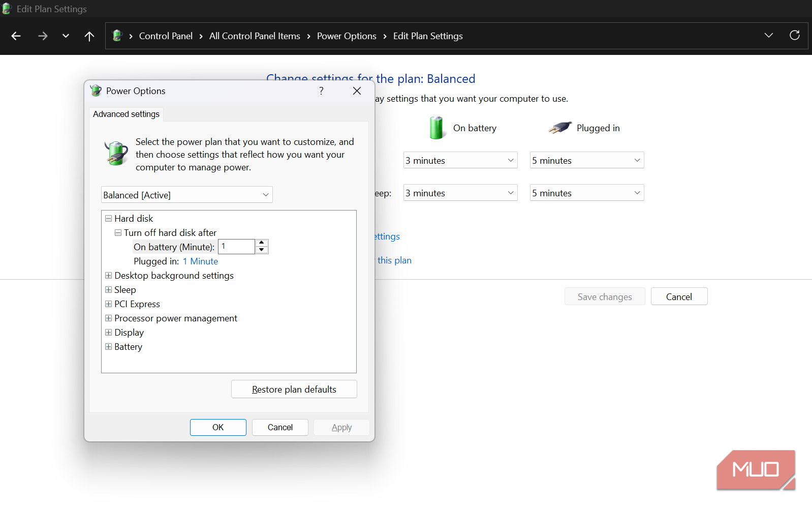The image size is (812, 507).
Task: Select Desktop background settings label
Action: 174,275
